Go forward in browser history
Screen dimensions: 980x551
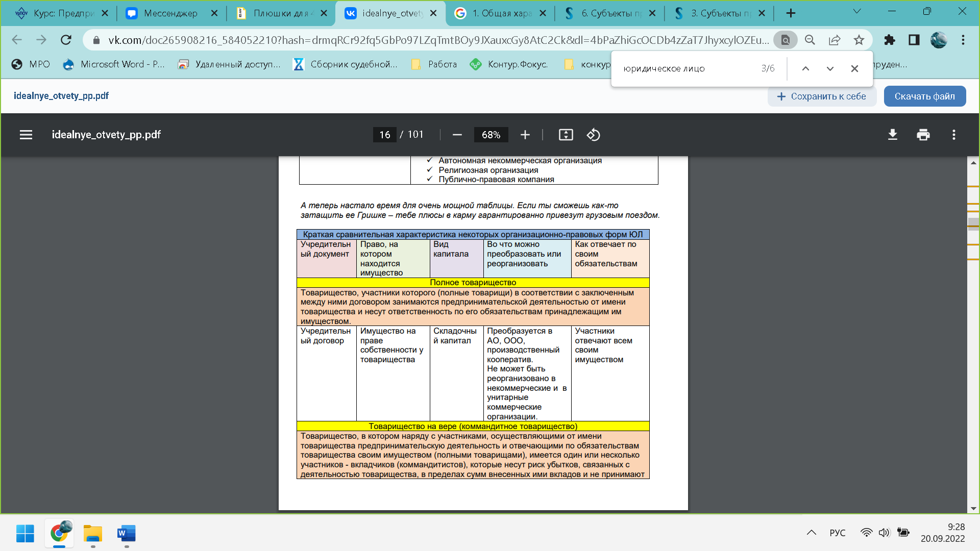coord(41,40)
